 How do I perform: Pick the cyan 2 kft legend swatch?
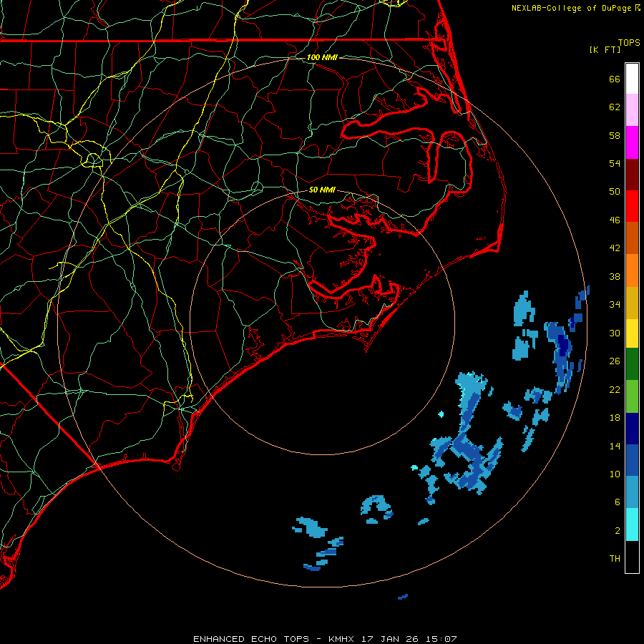point(632,525)
